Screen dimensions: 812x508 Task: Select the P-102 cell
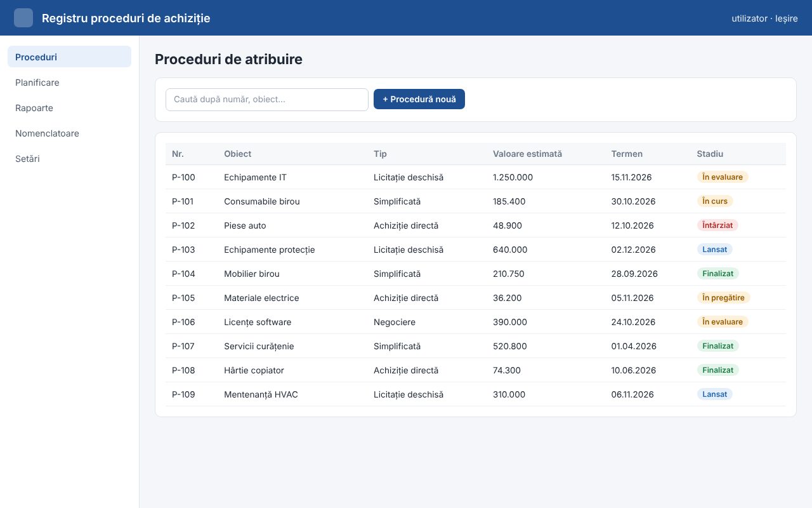coord(183,225)
